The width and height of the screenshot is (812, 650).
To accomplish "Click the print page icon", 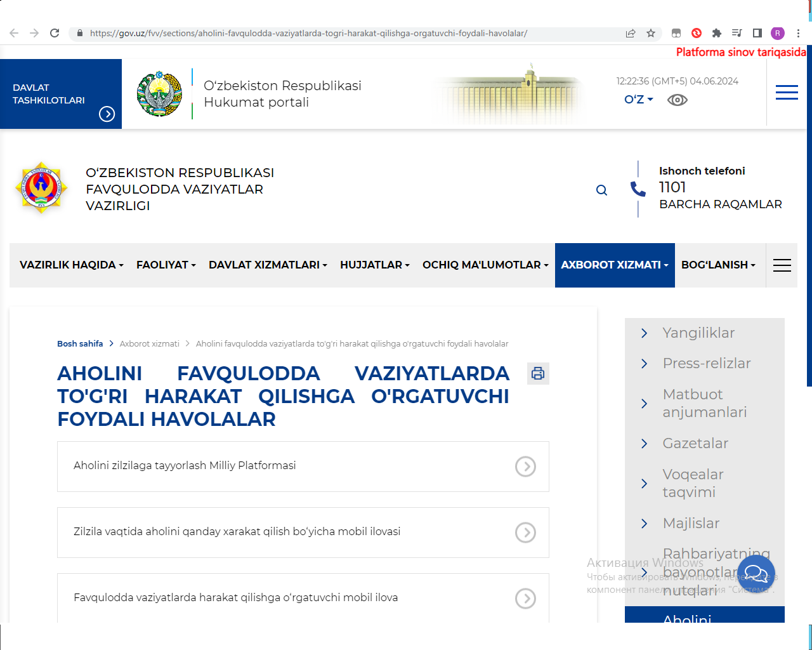I will [538, 373].
